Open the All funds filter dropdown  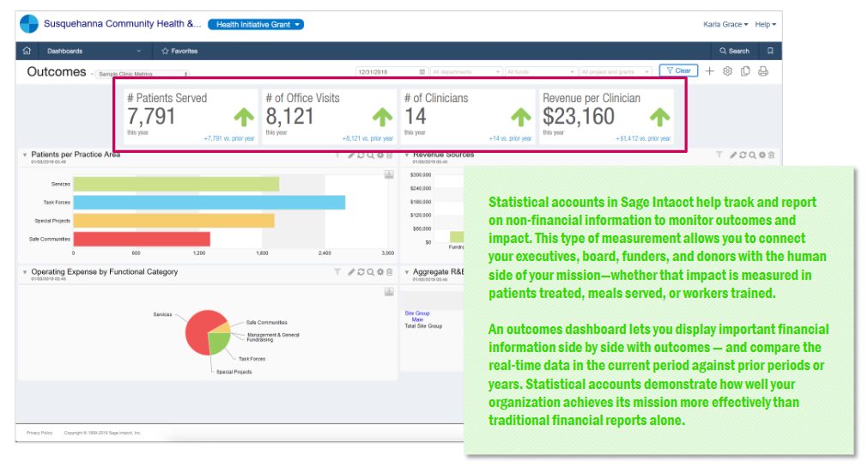click(540, 72)
